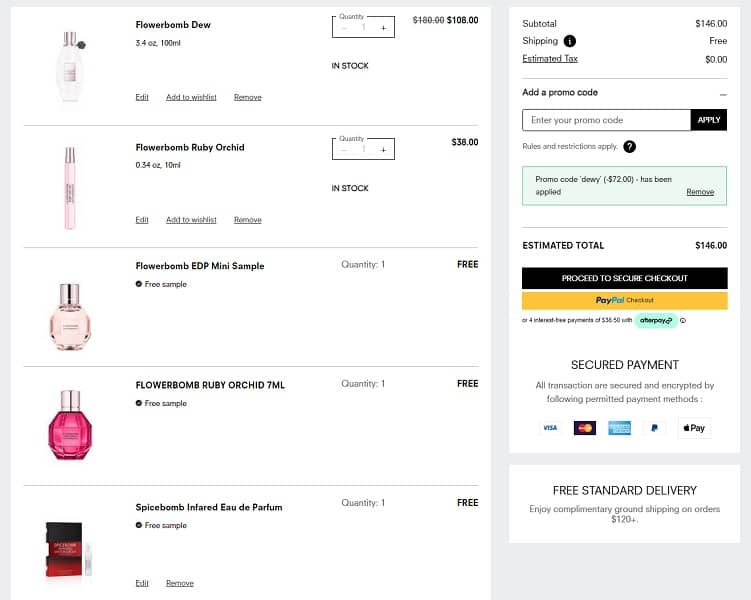This screenshot has height=600, width=751.
Task: Click the Afterpay info icon
Action: pos(683,321)
